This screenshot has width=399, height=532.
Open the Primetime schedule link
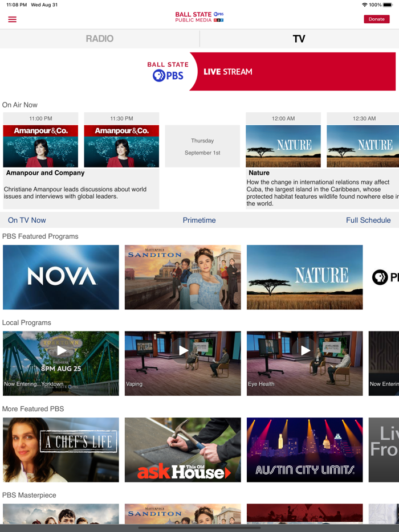point(199,220)
